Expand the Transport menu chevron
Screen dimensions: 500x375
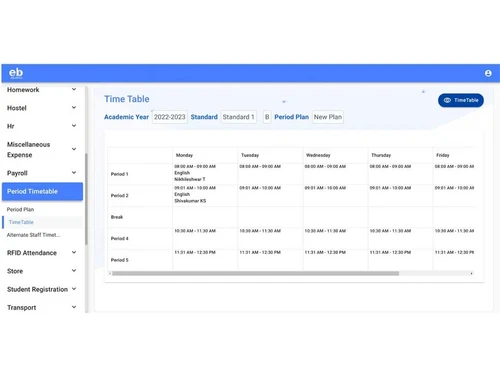tap(74, 307)
